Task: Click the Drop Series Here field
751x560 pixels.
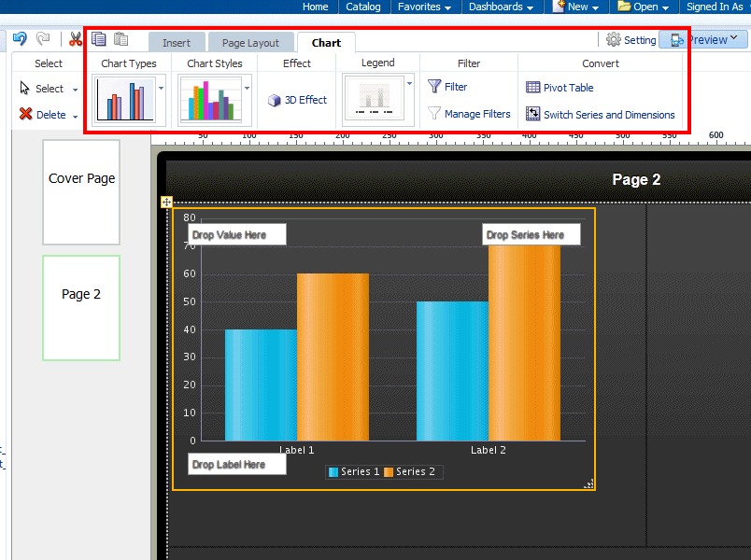Action: [531, 234]
